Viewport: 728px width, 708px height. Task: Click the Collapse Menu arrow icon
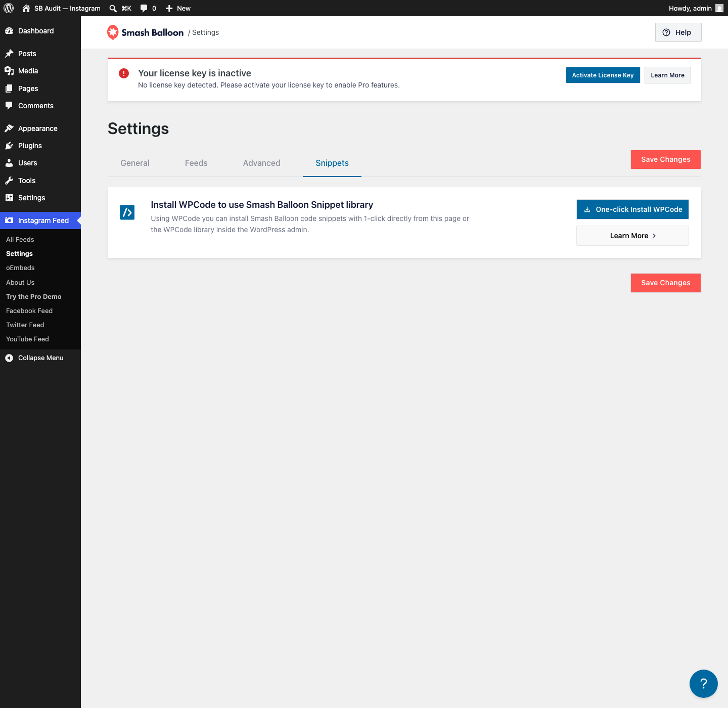point(9,358)
